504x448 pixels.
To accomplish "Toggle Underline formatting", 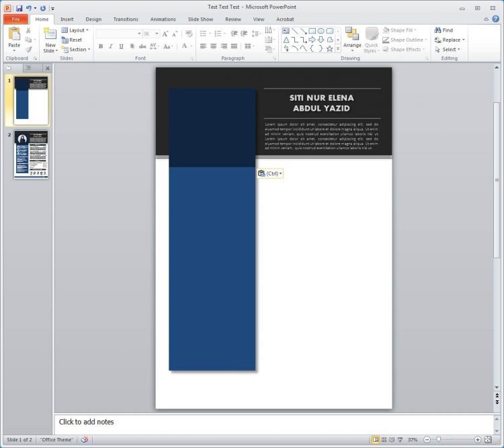I will [121, 46].
